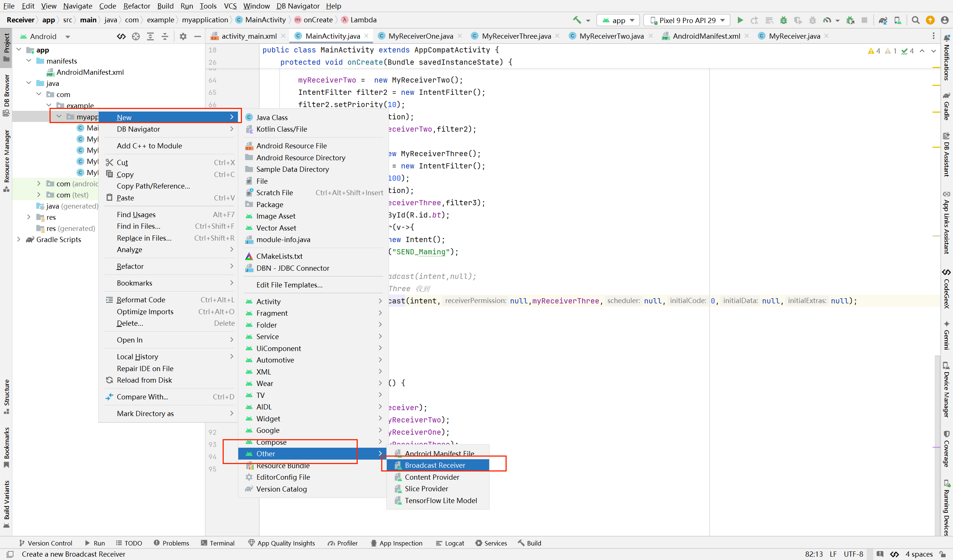Click the Sync Project with Gradle icon

pos(883,20)
